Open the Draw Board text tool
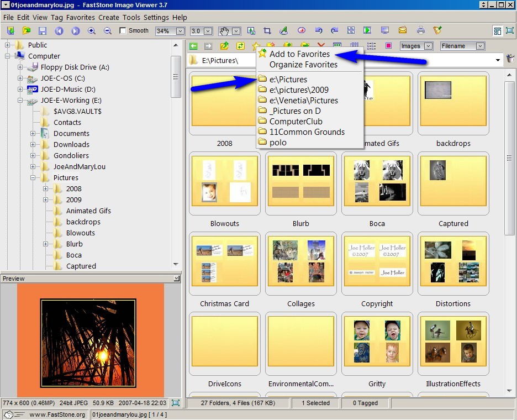 coord(283,31)
